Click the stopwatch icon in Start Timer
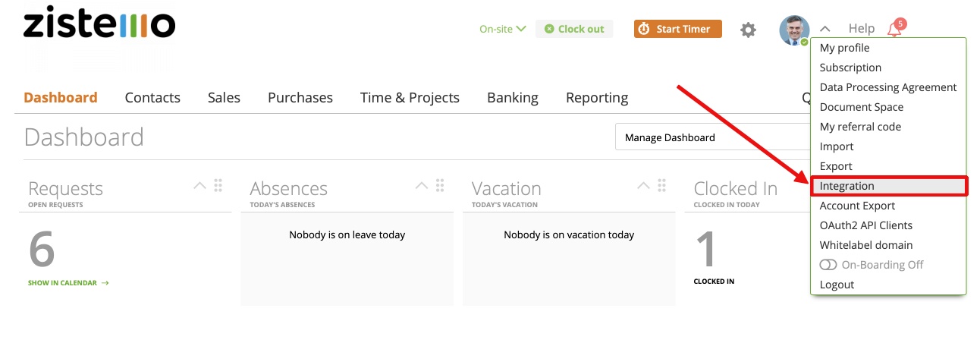The height and width of the screenshot is (343, 980). point(644,29)
